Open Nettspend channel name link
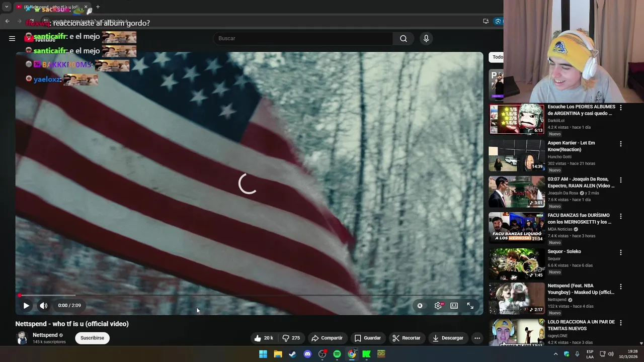This screenshot has width=644, height=362. [x=45, y=335]
